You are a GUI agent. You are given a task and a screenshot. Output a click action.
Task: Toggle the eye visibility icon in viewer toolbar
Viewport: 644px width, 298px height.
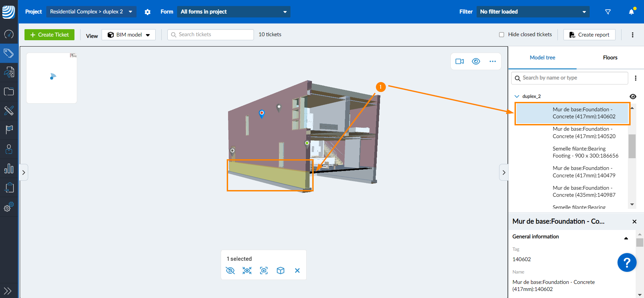point(476,61)
